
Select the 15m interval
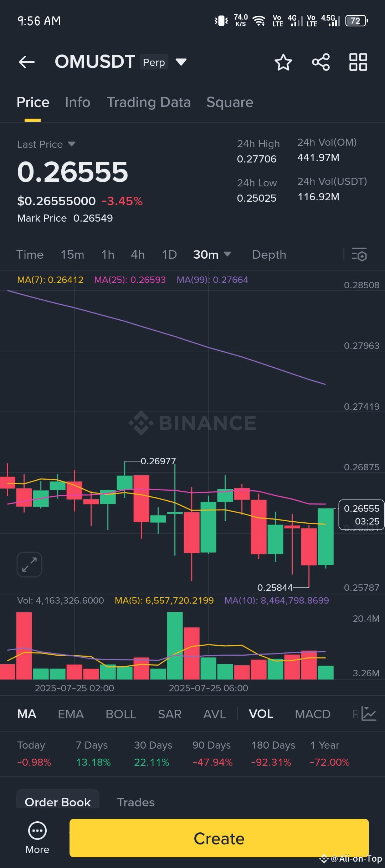[72, 254]
